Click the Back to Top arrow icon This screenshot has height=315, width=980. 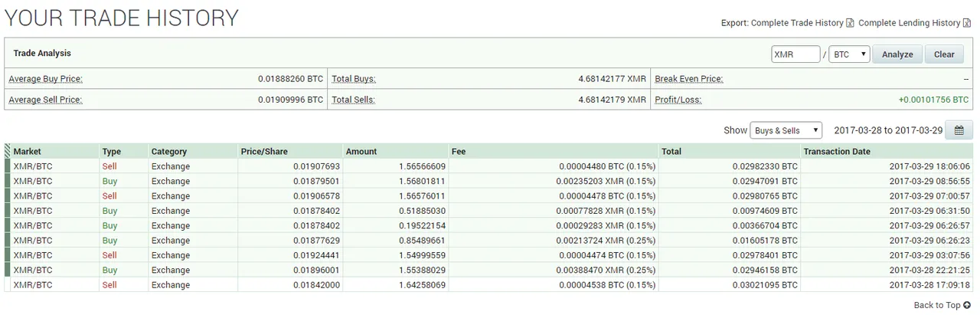tap(968, 305)
